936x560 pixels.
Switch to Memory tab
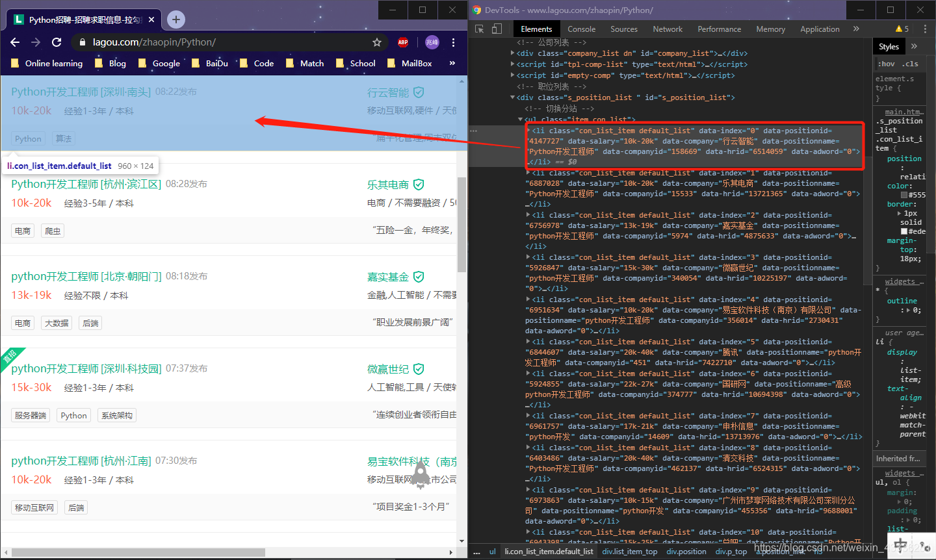tap(770, 29)
